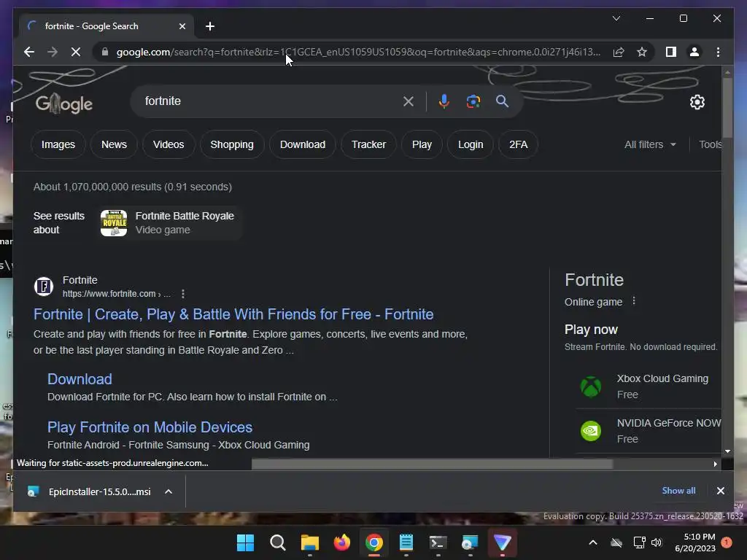Click the Fortnite site favicon in result
This screenshot has width=747, height=560.
click(x=44, y=287)
